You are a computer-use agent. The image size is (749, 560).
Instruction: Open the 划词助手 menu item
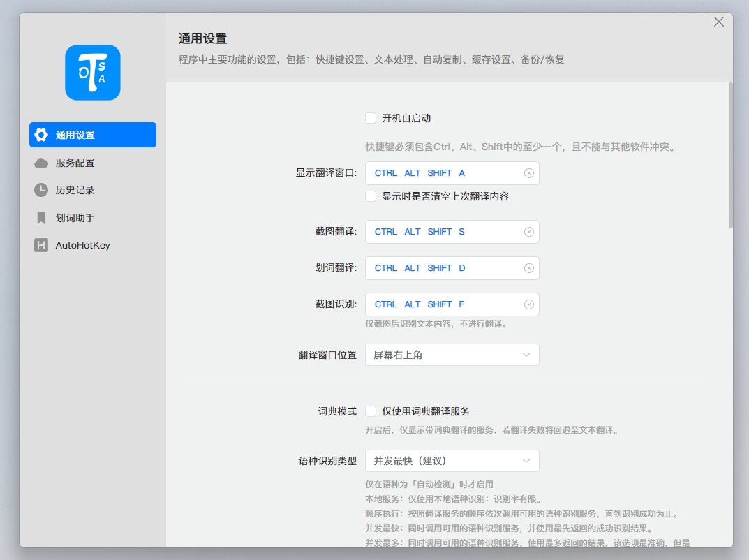click(93, 218)
